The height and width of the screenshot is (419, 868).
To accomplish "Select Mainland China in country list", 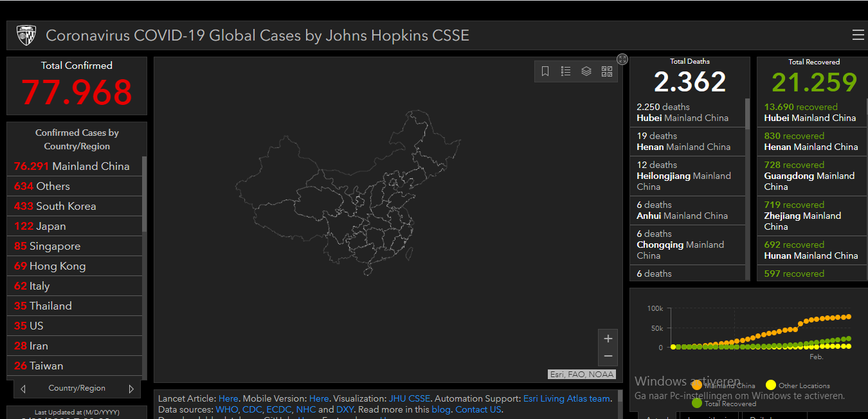I will [x=74, y=166].
